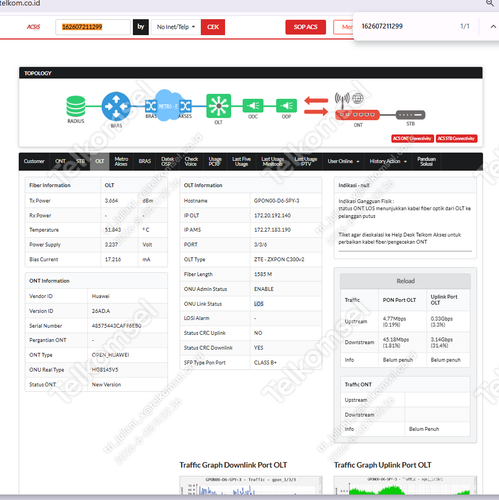Click the Status ONT value New Version
The height and width of the screenshot is (500, 499).
(106, 384)
